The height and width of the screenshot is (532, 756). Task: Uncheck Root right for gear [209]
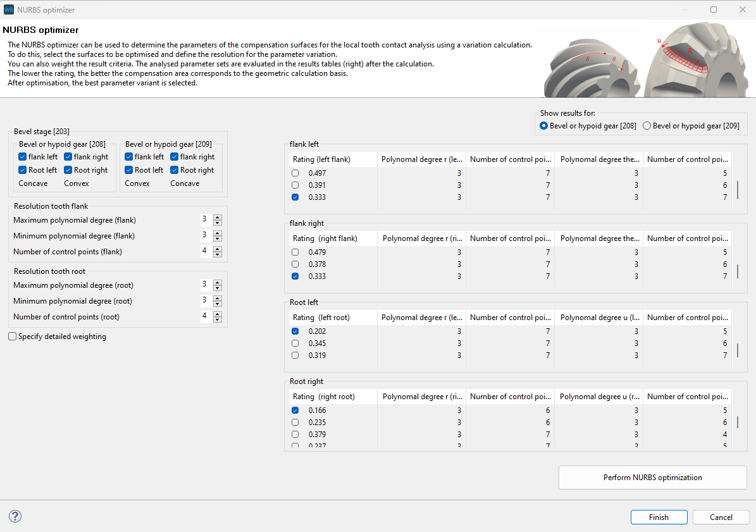174,170
